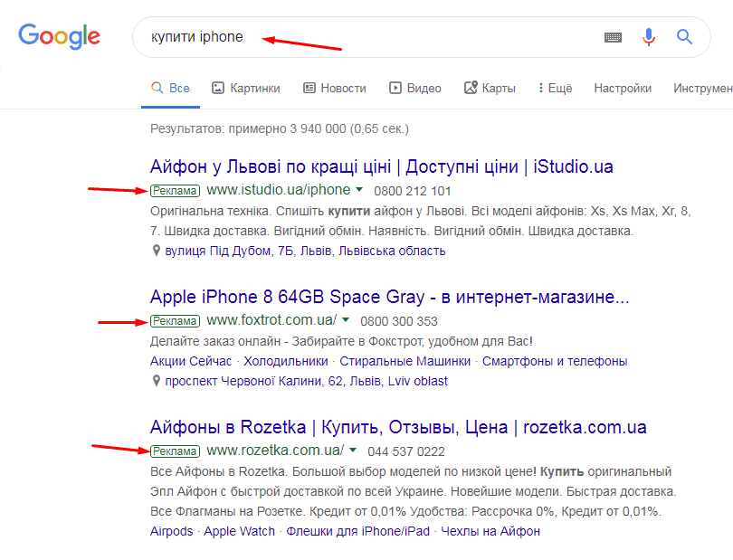Click the Apple Watch sitelink under Rozetka
The height and width of the screenshot is (560, 733).
tap(241, 531)
